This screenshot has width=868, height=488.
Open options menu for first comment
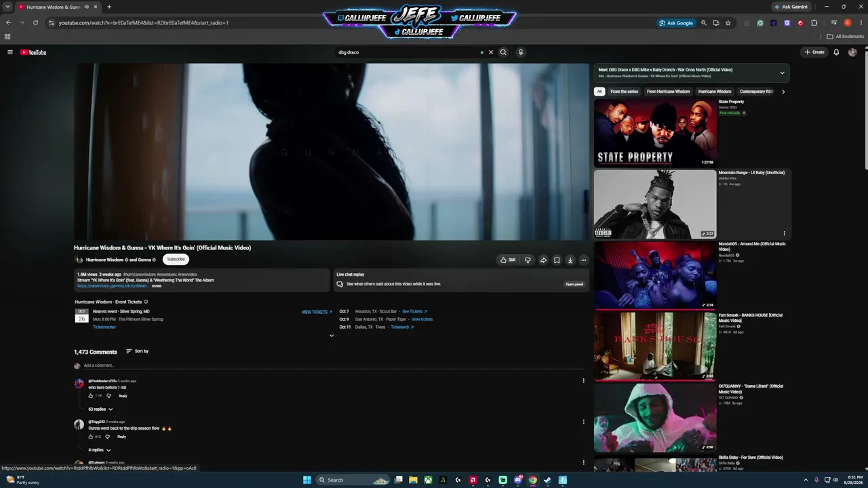pos(583,381)
